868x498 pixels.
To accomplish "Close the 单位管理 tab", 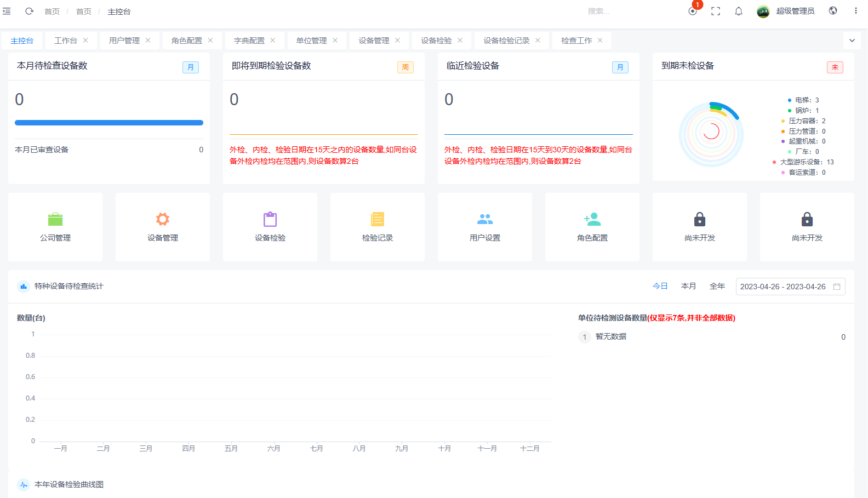I will click(335, 41).
